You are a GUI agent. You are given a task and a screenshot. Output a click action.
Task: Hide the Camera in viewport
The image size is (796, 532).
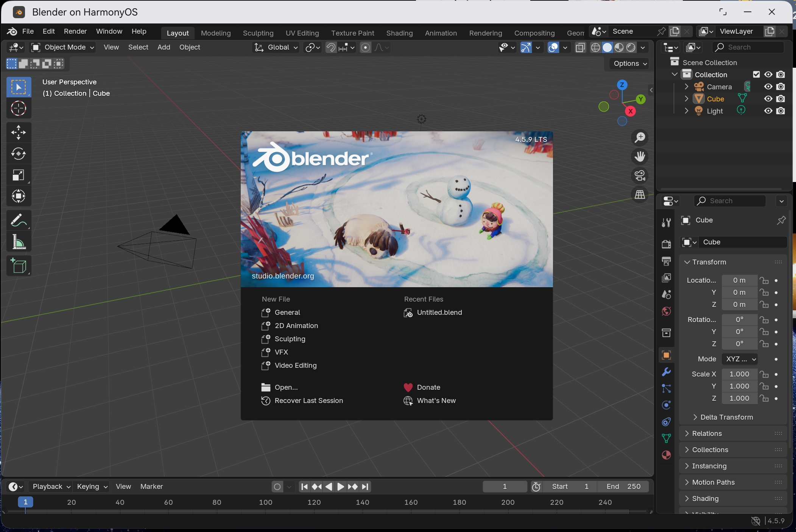(768, 87)
